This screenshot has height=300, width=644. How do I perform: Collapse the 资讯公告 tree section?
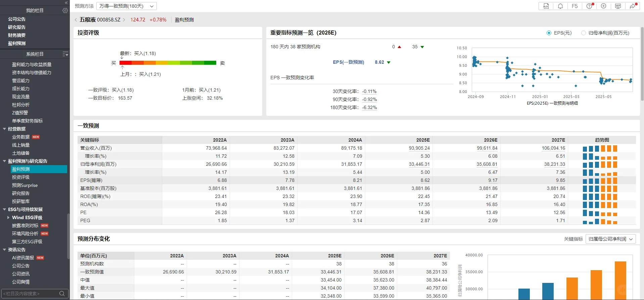4,250
